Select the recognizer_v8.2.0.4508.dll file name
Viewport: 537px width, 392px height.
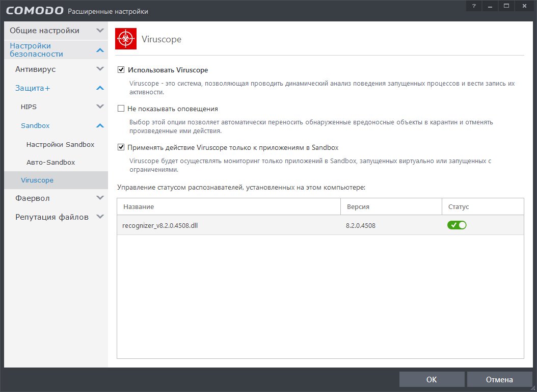click(160, 225)
